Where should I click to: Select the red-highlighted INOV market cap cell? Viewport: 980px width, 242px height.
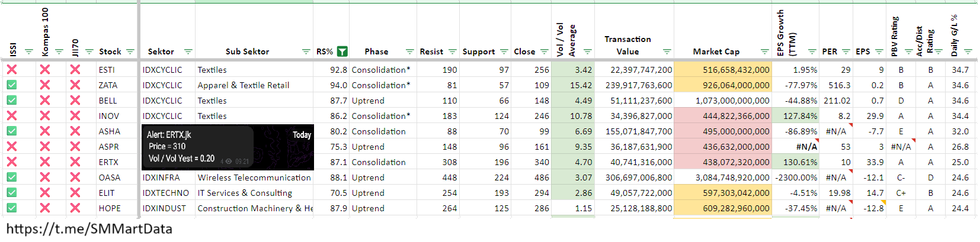pyautogui.click(x=723, y=116)
